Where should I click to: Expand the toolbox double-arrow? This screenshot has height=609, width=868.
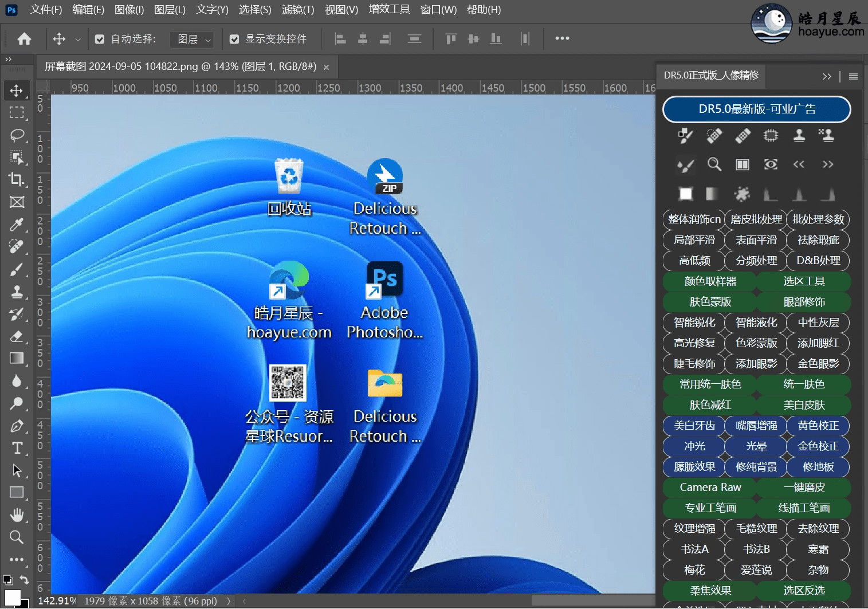tap(8, 59)
